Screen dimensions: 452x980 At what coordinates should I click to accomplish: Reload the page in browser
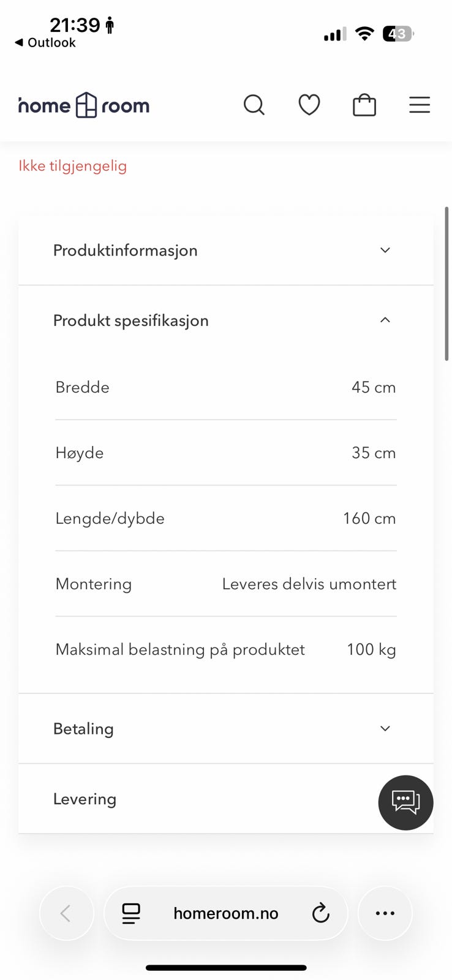(x=320, y=913)
